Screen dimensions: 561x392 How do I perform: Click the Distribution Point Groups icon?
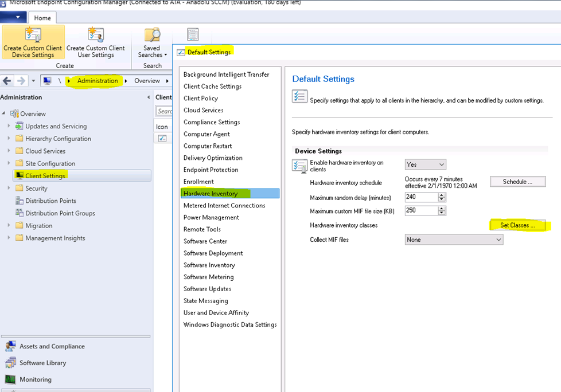[20, 213]
